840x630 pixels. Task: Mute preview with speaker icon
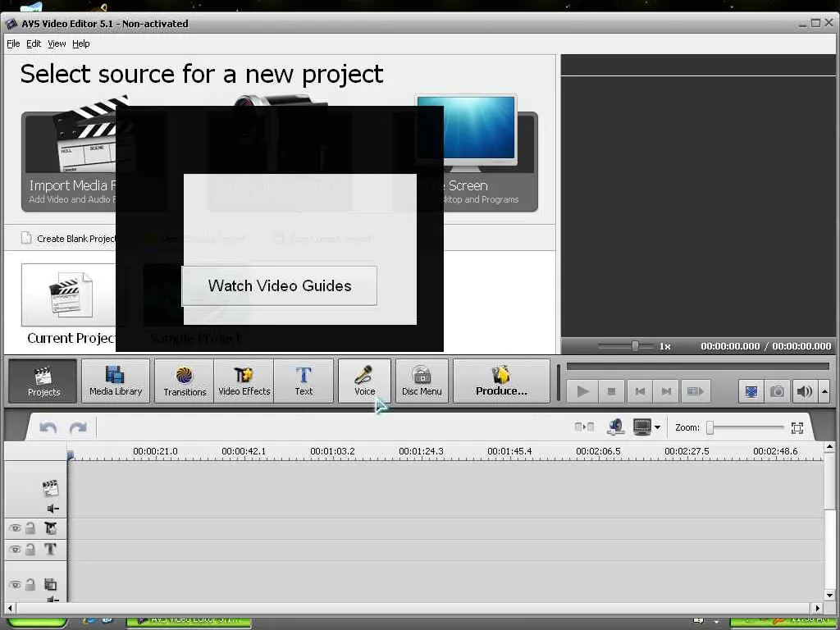tap(804, 391)
